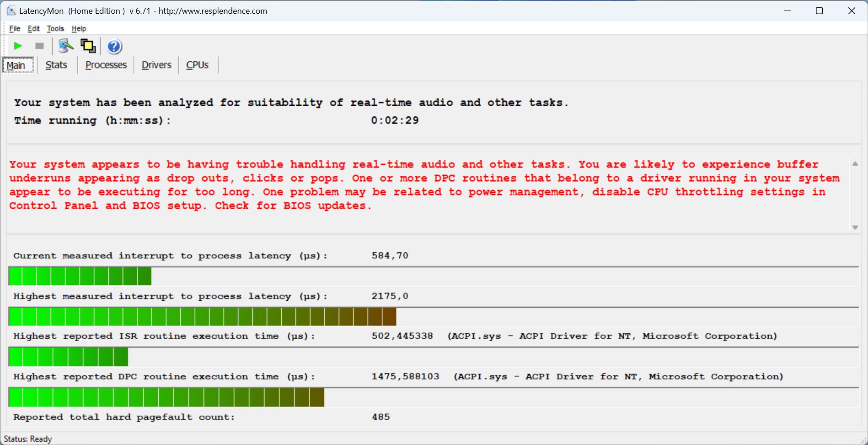Click the highest ISR routine execution time bar

point(434,357)
